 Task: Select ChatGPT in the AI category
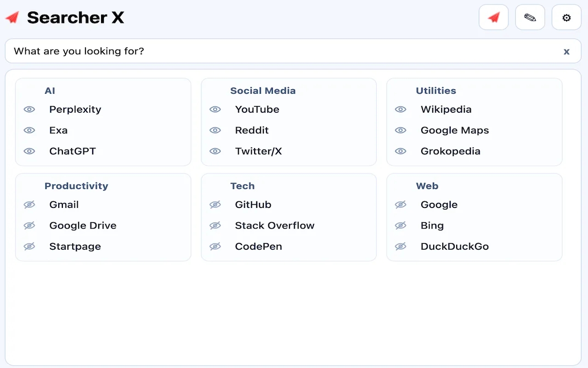[x=73, y=151]
